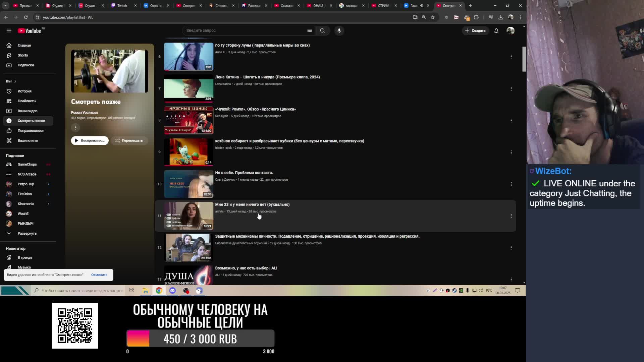Open the playlist three-dot options button
Image resolution: width=644 pixels, height=362 pixels.
coord(76,127)
